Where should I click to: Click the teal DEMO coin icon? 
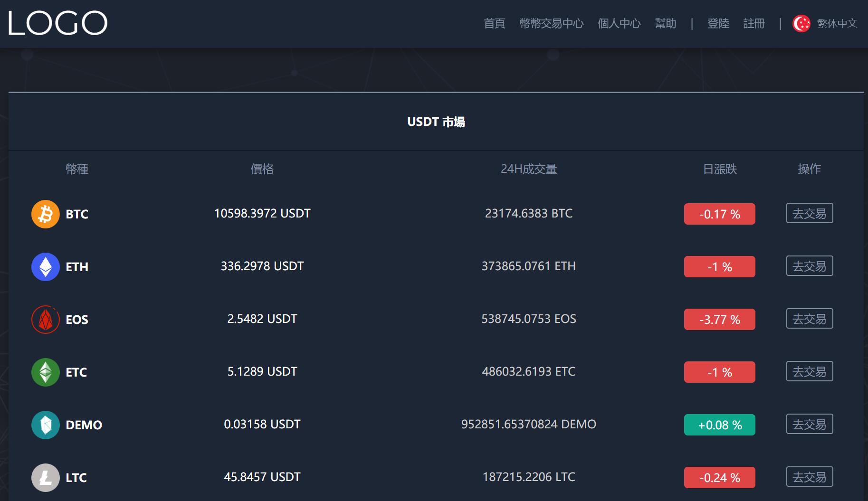click(46, 425)
